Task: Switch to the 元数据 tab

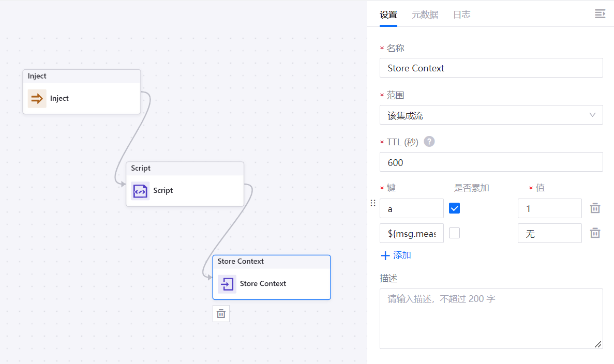Action: click(425, 14)
